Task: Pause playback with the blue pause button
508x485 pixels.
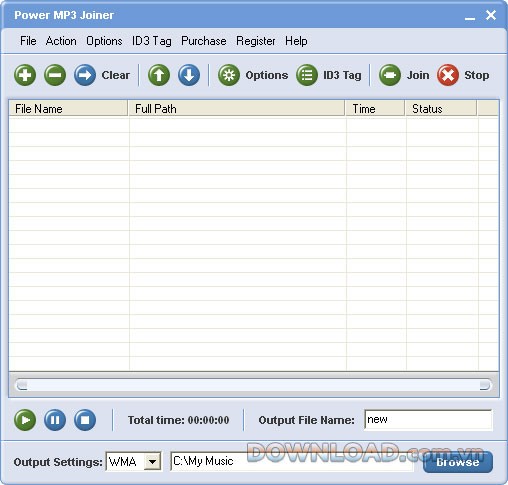Action: pyautogui.click(x=55, y=420)
